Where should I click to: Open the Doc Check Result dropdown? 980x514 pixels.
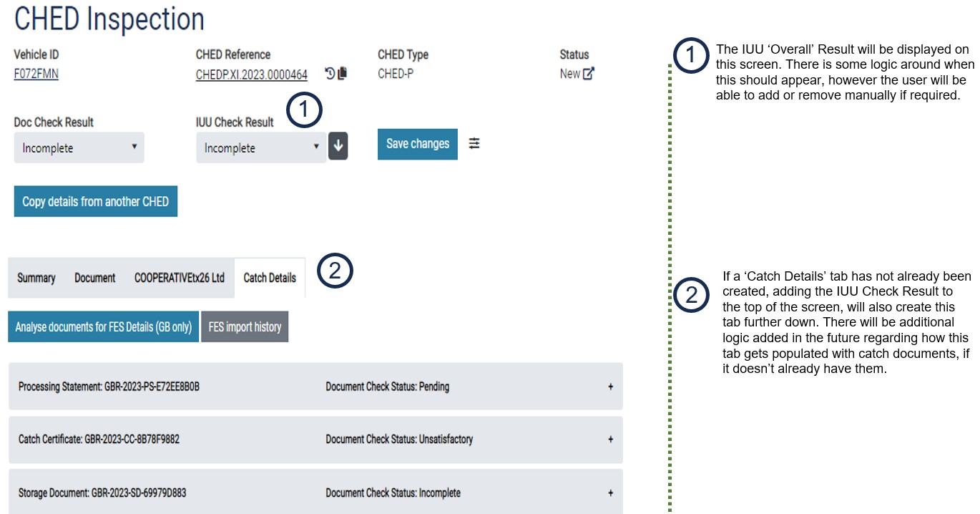pyautogui.click(x=79, y=148)
